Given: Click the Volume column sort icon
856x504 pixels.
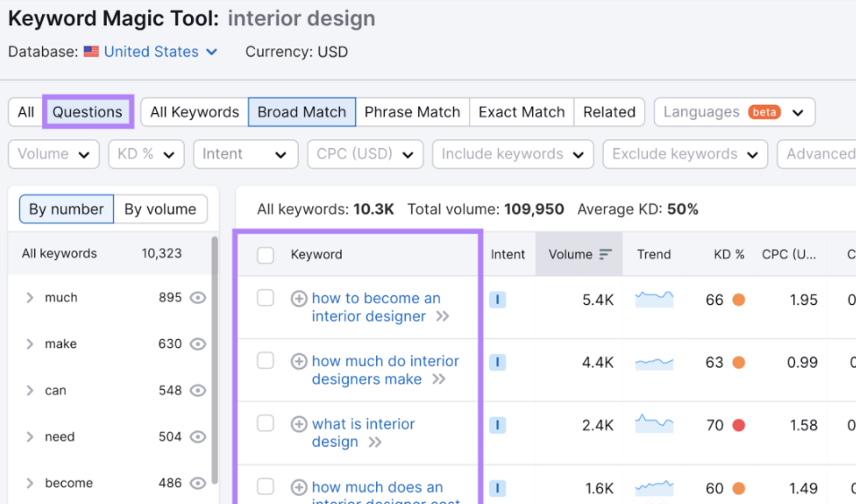Looking at the screenshot, I should click(x=606, y=255).
